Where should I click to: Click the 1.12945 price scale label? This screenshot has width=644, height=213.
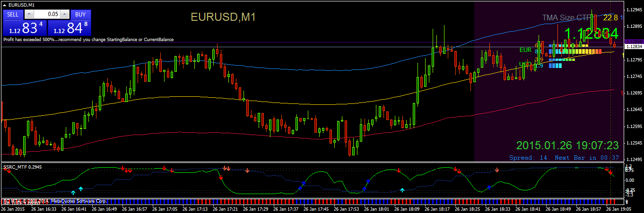tap(634, 9)
